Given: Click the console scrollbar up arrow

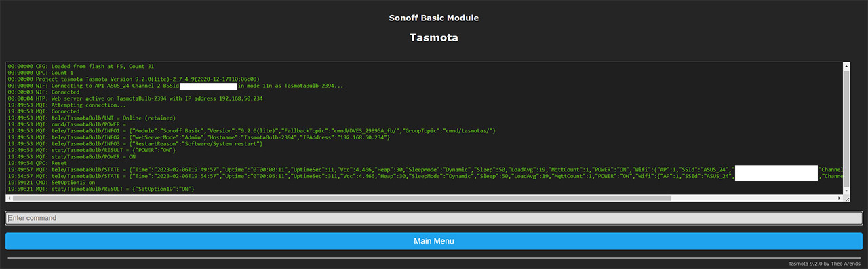Looking at the screenshot, I should click(x=846, y=66).
